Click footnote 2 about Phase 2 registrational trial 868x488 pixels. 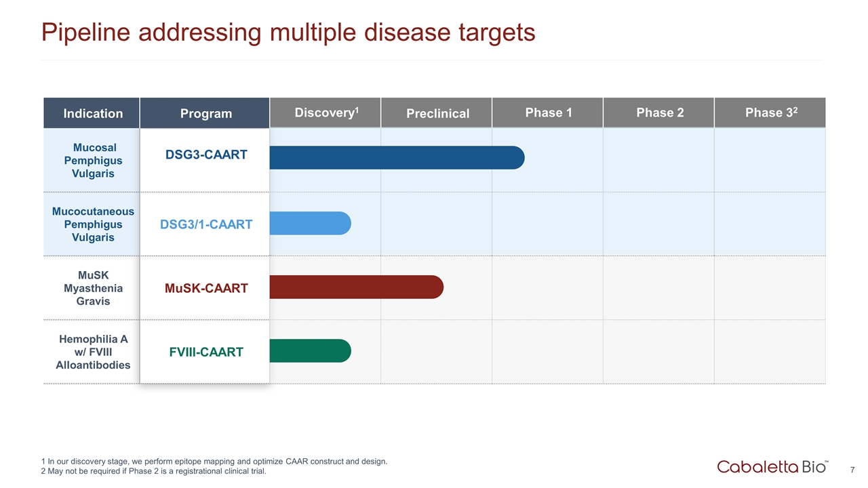[x=154, y=472]
